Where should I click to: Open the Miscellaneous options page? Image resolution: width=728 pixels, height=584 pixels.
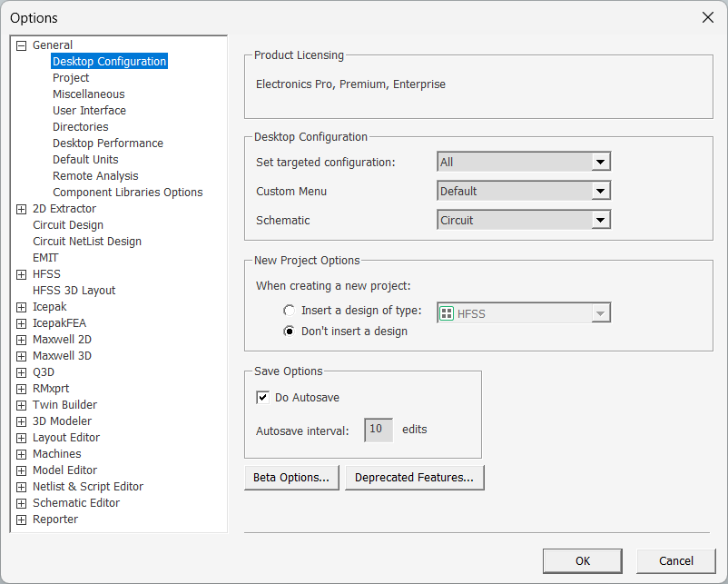click(89, 94)
